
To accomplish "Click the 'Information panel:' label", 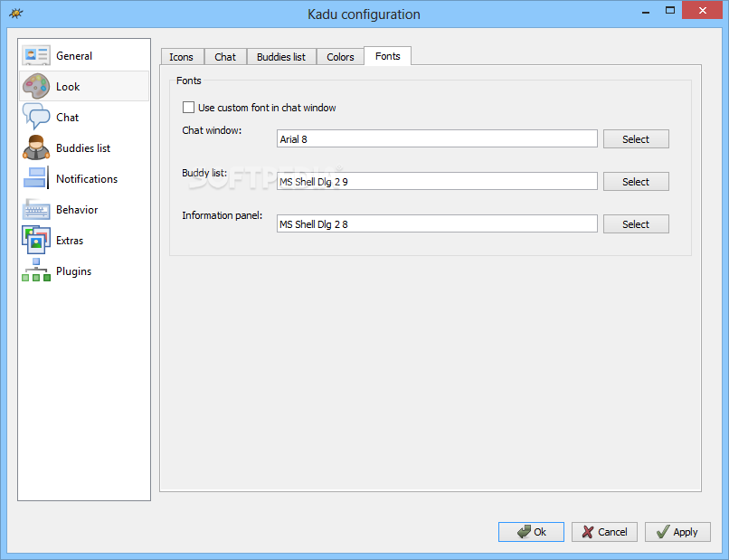I will pos(222,215).
